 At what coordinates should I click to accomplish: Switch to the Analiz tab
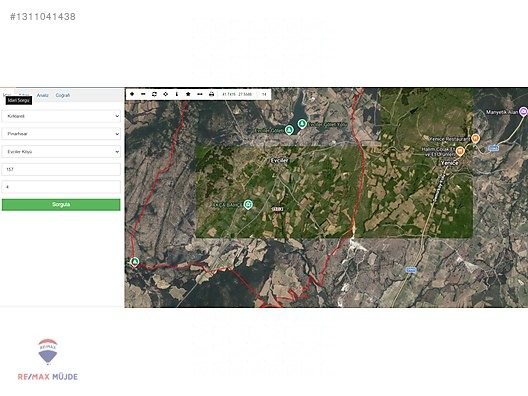(42, 95)
